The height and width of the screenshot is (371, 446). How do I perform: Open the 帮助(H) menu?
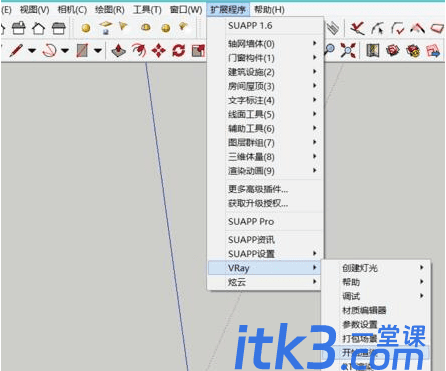point(269,10)
